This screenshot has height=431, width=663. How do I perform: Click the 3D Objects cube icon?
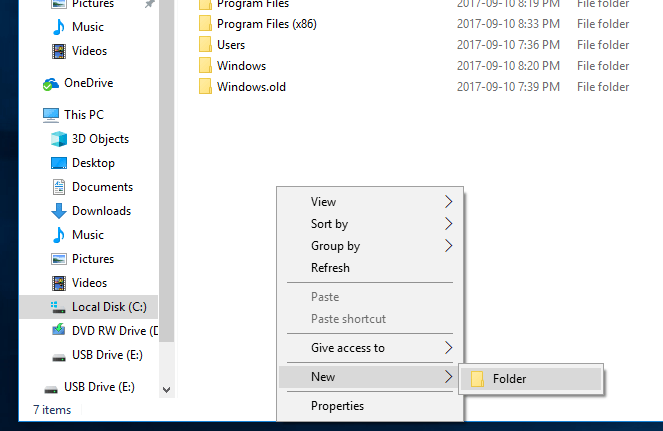tap(59, 139)
